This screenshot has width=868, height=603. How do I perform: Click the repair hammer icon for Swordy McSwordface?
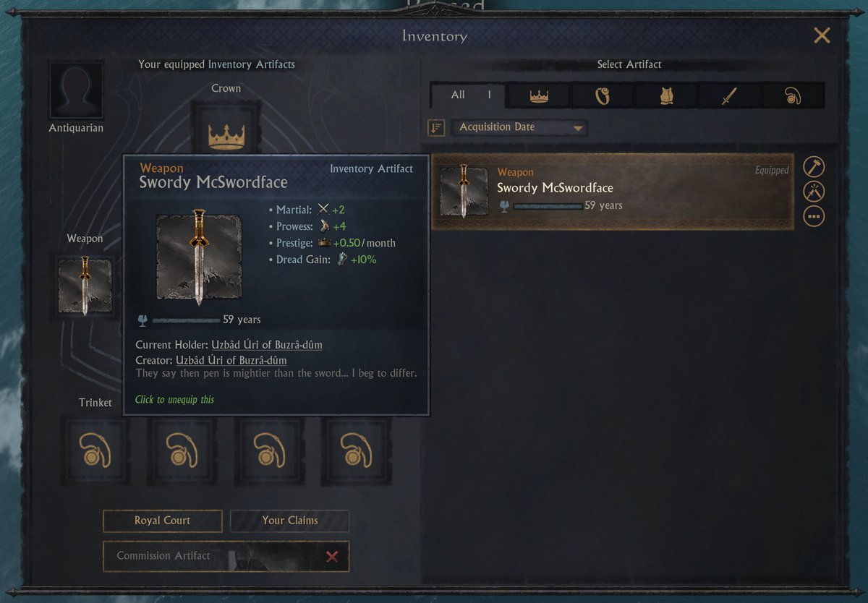(x=814, y=167)
